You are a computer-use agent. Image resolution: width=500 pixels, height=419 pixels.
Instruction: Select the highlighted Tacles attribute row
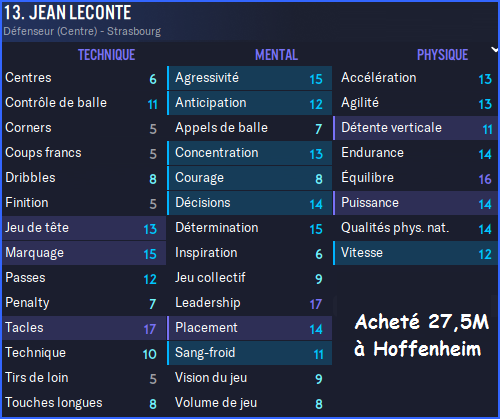pyautogui.click(x=84, y=328)
